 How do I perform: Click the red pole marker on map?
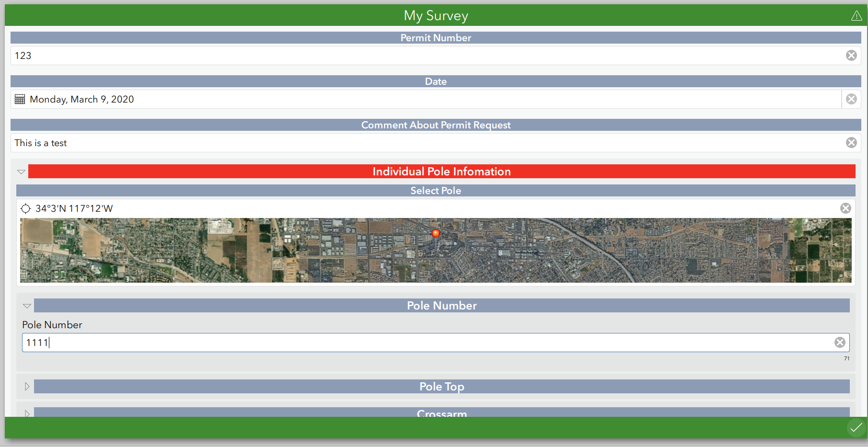point(436,233)
